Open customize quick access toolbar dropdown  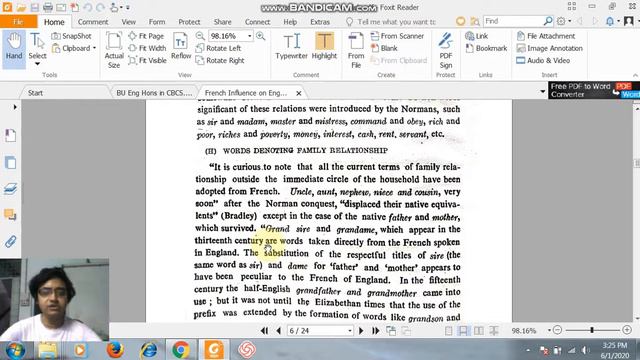pyautogui.click(x=128, y=7)
